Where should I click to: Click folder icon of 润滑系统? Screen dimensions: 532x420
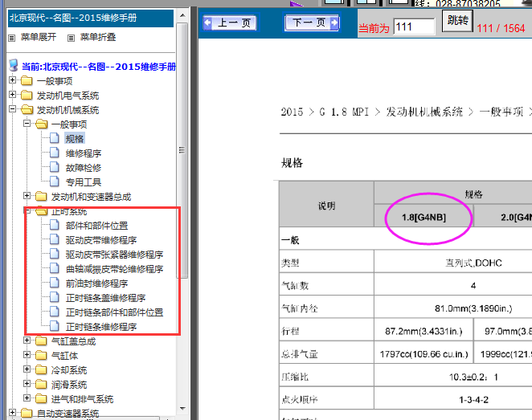(41, 385)
